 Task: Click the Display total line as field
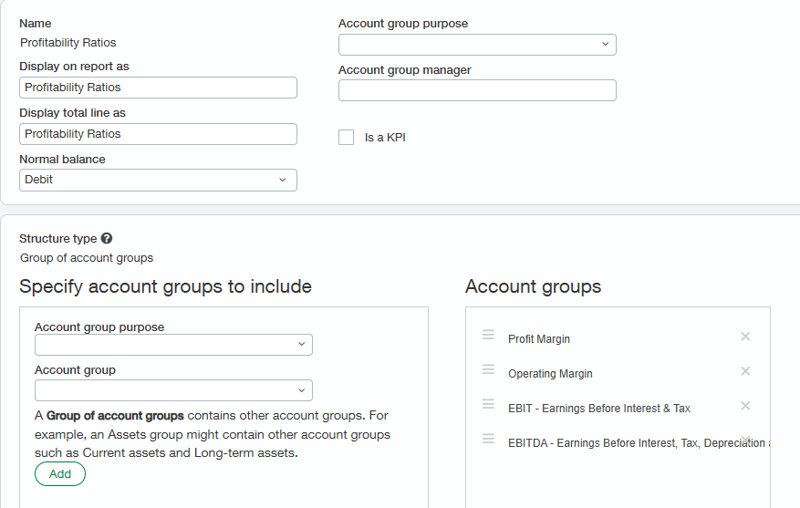click(x=158, y=134)
